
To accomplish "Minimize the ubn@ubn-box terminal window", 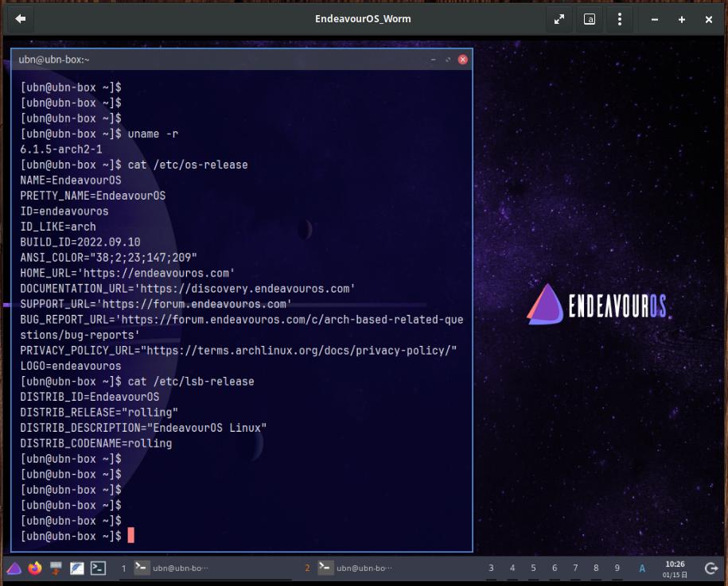I will [433, 60].
